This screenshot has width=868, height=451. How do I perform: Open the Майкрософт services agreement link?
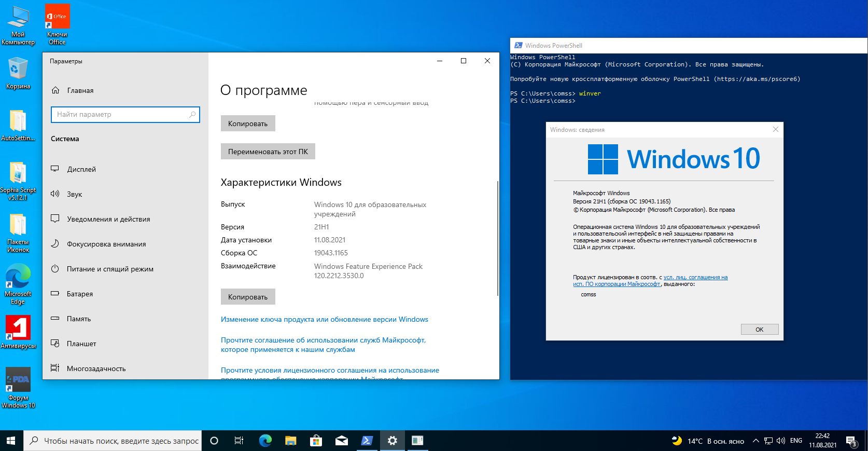324,345
